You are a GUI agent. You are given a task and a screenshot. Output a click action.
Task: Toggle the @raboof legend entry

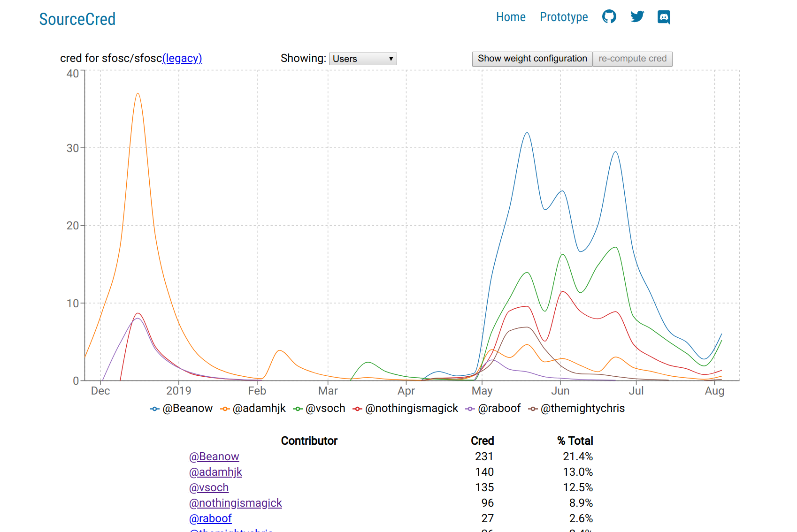point(493,409)
